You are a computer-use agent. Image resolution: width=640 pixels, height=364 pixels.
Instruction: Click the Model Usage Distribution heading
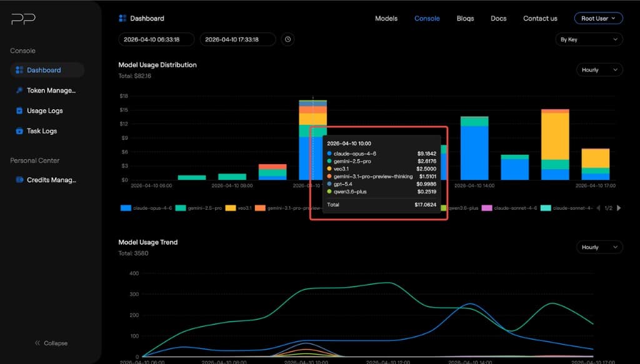(157, 65)
